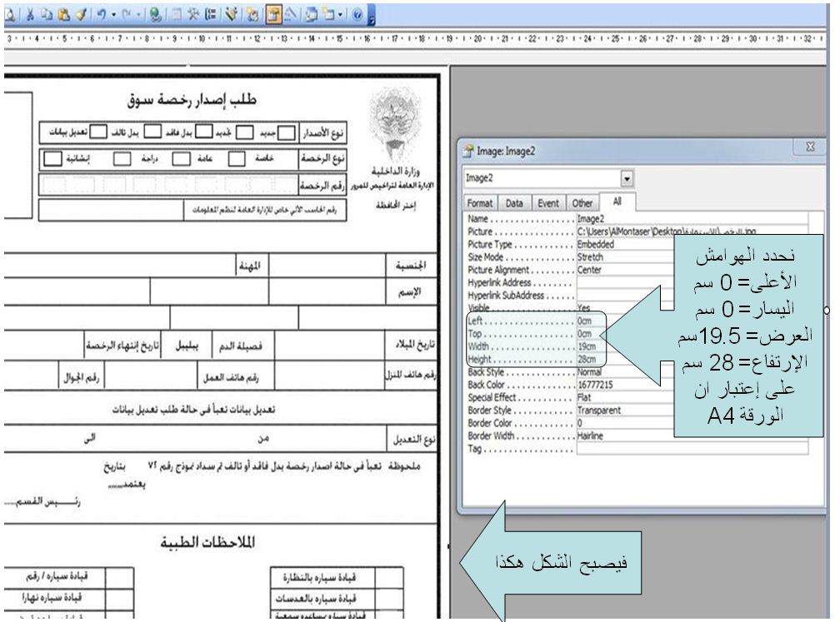
Task: Expand the Undo history dropdown arrow
Action: (113, 15)
